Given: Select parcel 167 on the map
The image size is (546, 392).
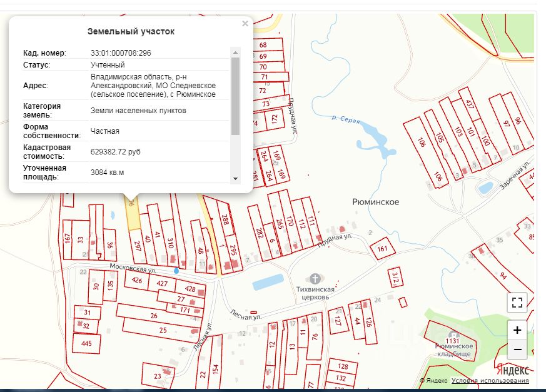Looking at the screenshot, I should (x=67, y=239).
